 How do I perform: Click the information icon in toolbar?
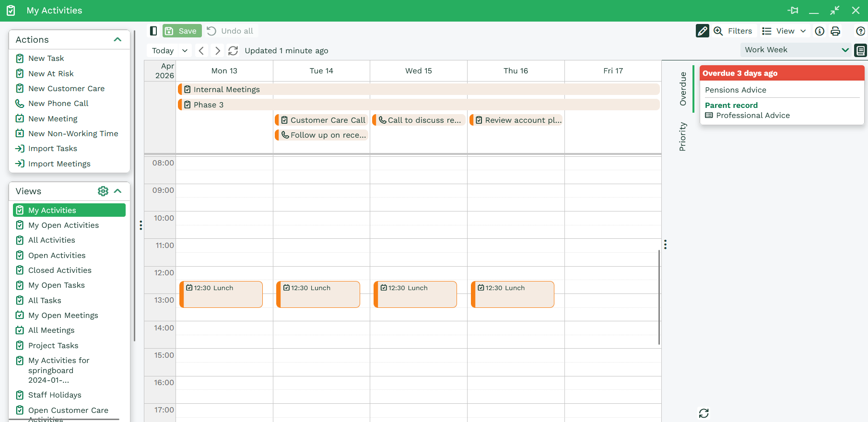coord(820,31)
